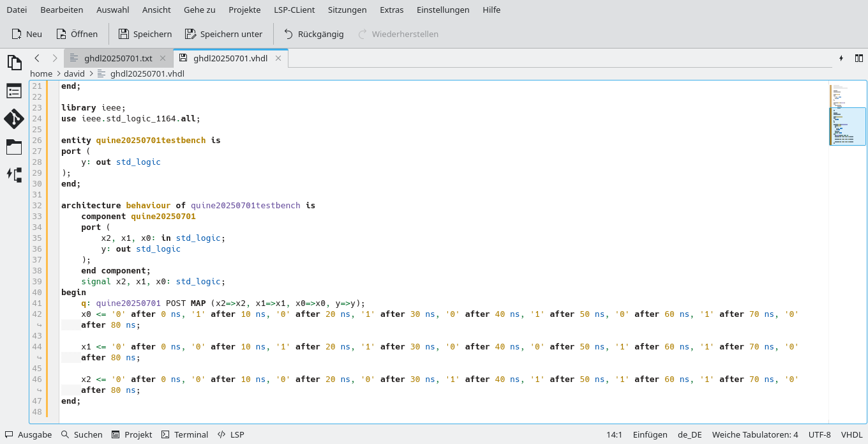
Task: Change encoding via UTF-8 status bar item
Action: pos(819,434)
